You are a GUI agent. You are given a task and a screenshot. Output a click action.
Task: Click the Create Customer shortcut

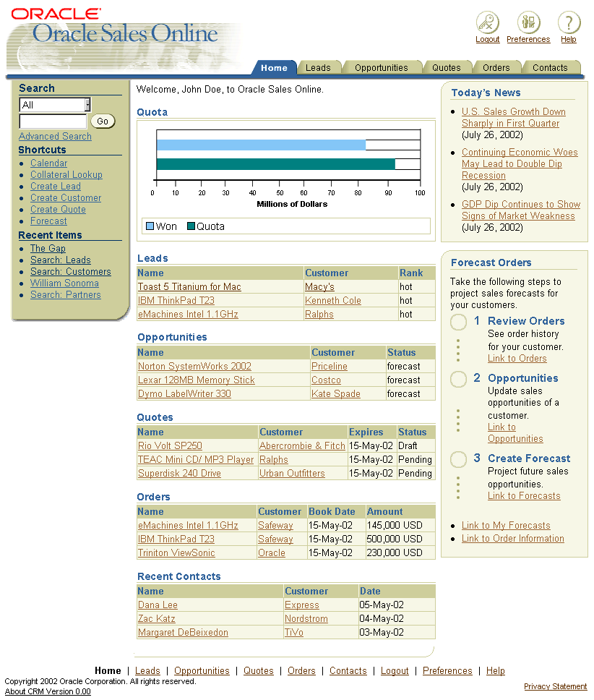point(66,197)
